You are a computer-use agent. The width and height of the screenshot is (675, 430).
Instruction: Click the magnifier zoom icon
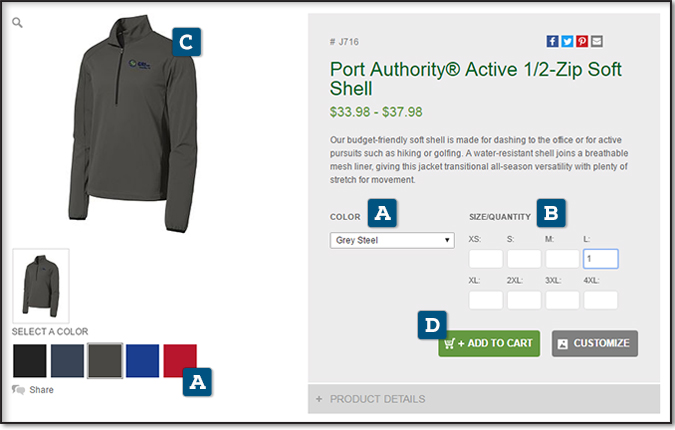coord(17,22)
